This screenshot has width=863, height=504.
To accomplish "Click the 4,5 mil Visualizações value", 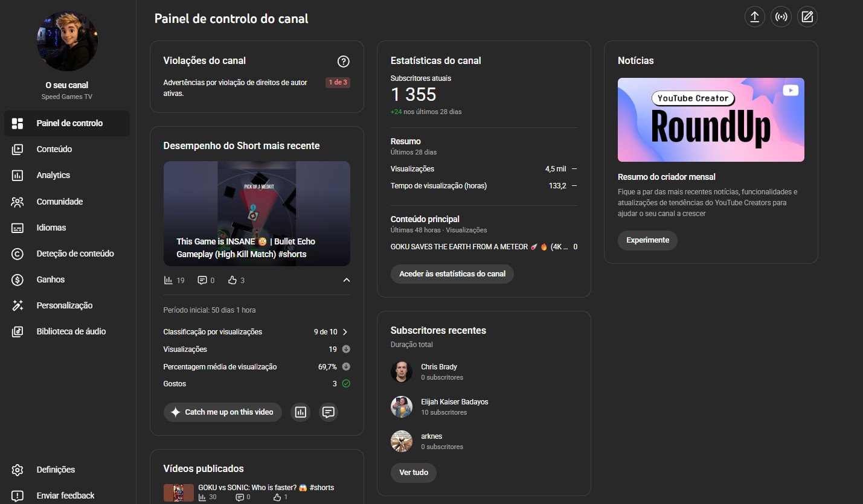I will 555,169.
